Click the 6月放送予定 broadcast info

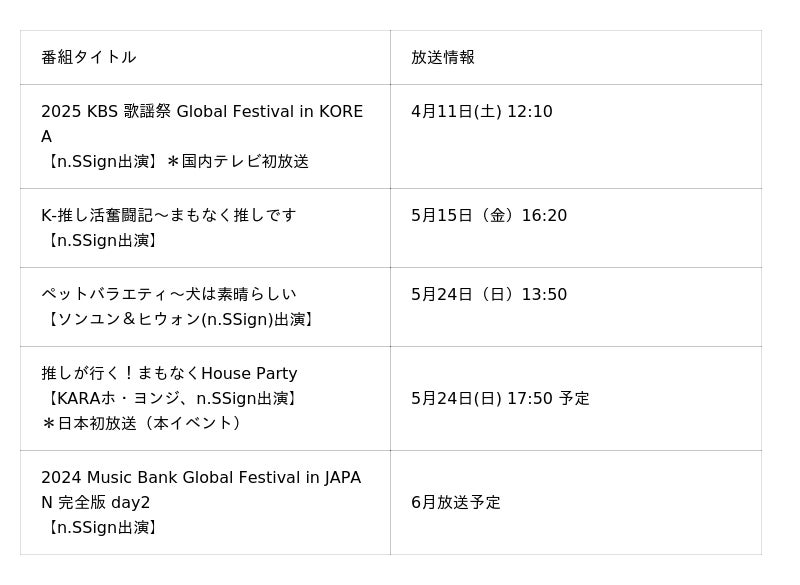click(x=455, y=502)
